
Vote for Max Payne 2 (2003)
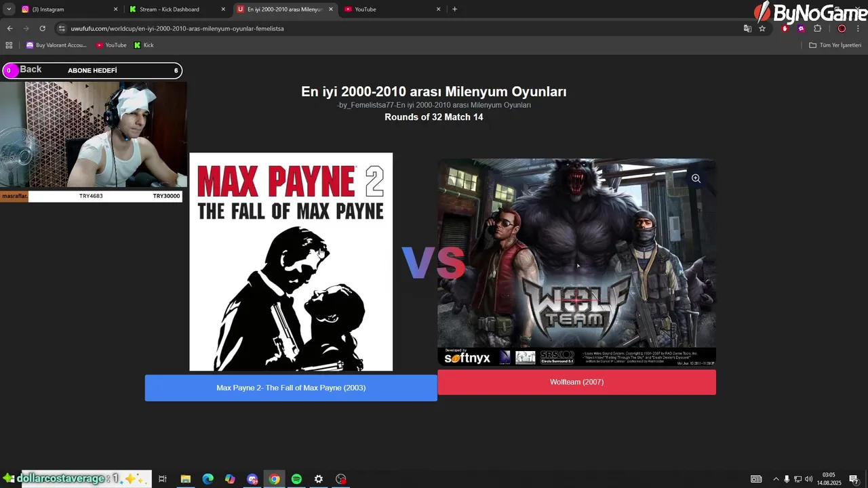(x=291, y=388)
